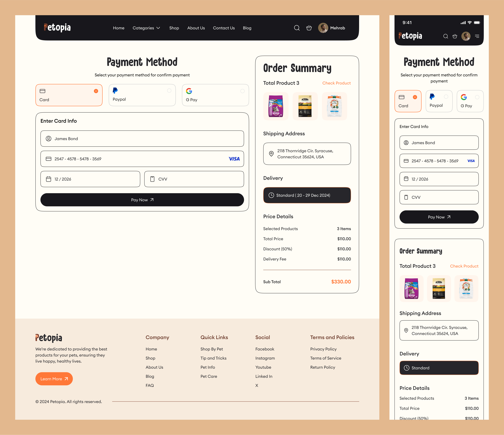Open the shopping basket in desktop navbar
This screenshot has height=435, width=504.
[x=309, y=28]
